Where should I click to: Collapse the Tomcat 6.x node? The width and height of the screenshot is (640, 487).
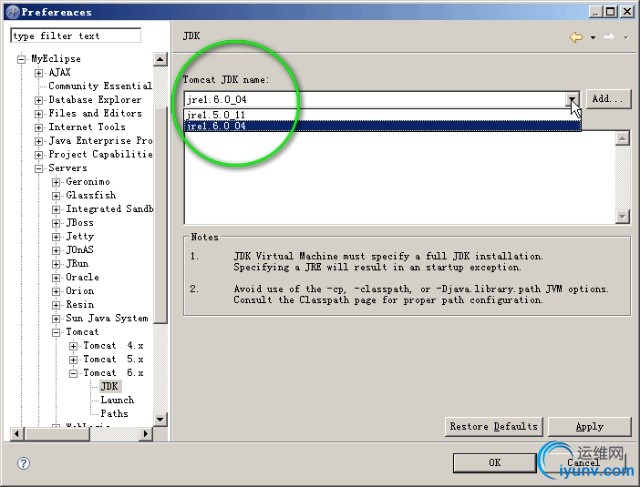[x=73, y=374]
